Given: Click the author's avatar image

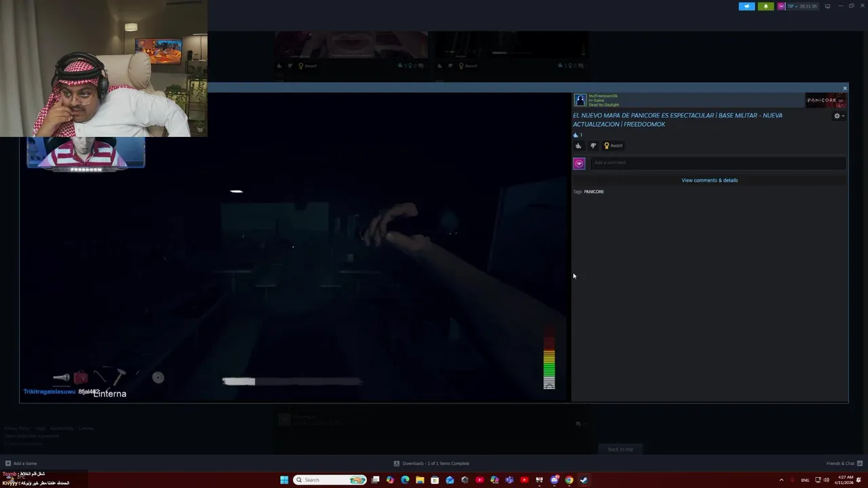Looking at the screenshot, I should [580, 100].
